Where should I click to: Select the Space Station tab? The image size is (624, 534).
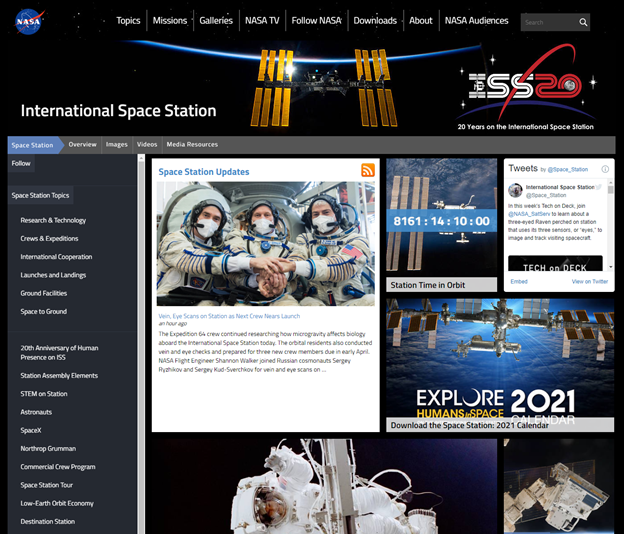tap(32, 145)
